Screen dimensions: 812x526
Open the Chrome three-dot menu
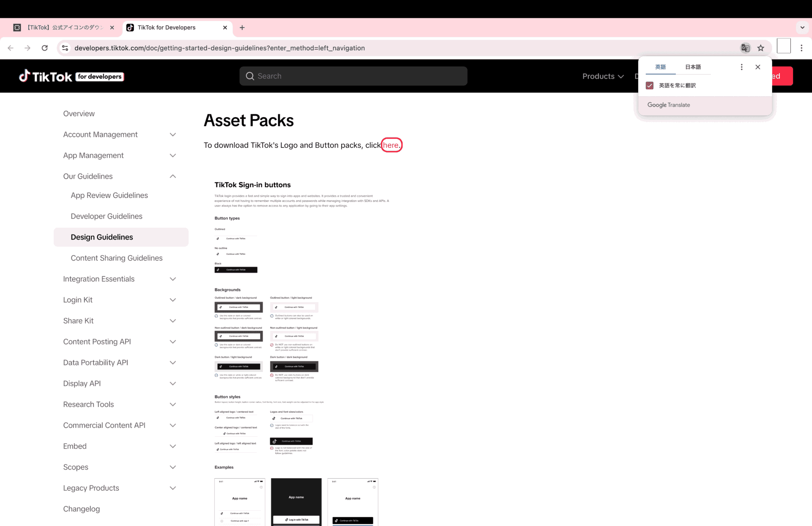point(801,48)
